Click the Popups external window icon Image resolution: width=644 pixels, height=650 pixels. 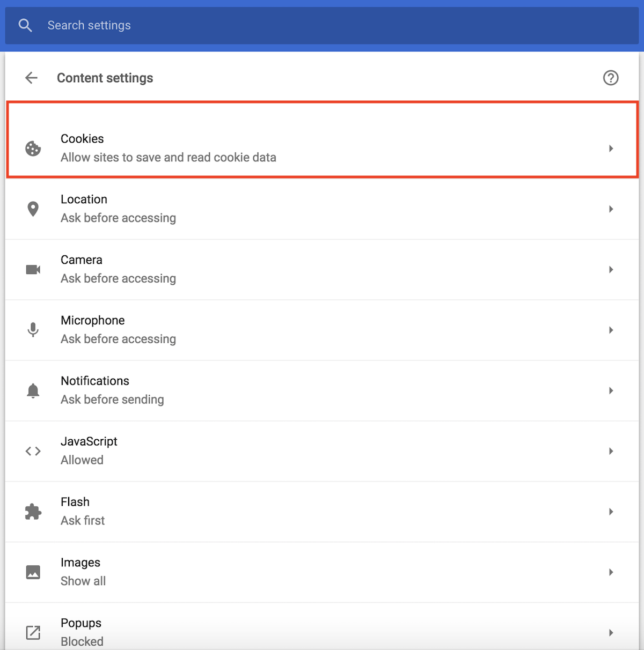pyautogui.click(x=33, y=633)
